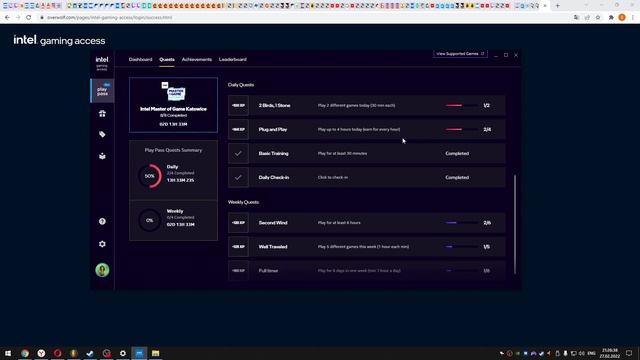Image resolution: width=640 pixels, height=360 pixels.
Task: Open the settings gear in the sidebar
Action: [x=102, y=244]
